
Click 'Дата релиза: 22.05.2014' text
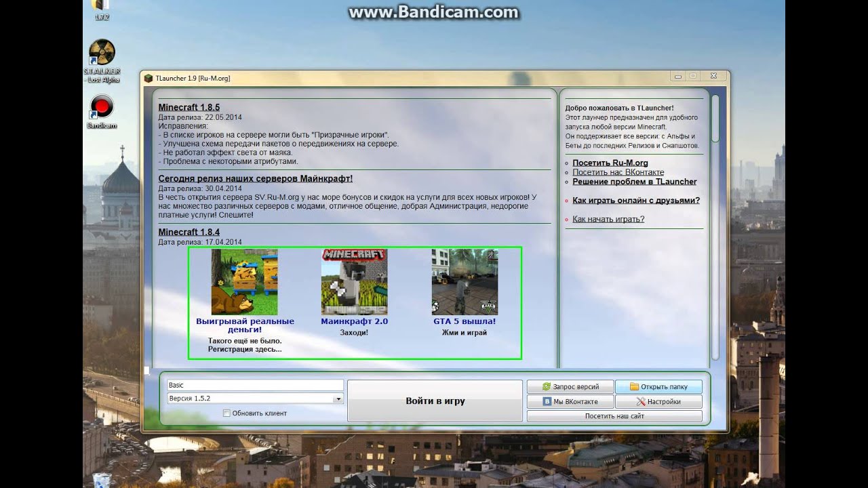[x=200, y=117]
